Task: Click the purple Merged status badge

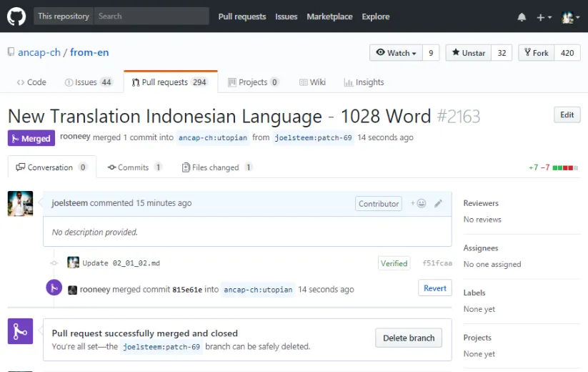Action: 31,138
